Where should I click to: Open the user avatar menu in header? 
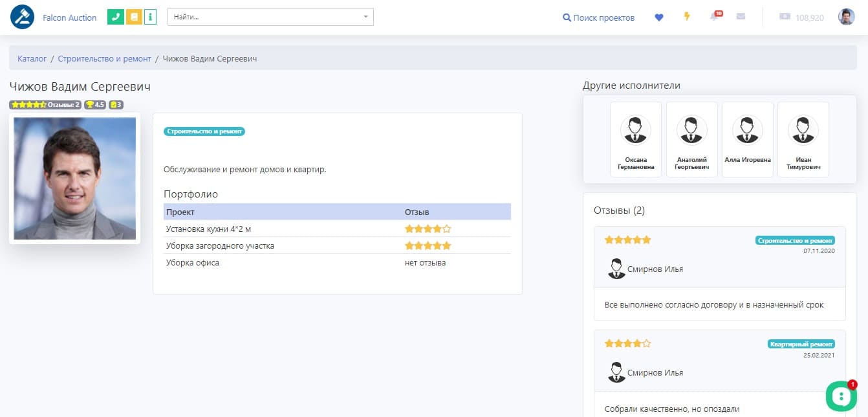point(846,17)
